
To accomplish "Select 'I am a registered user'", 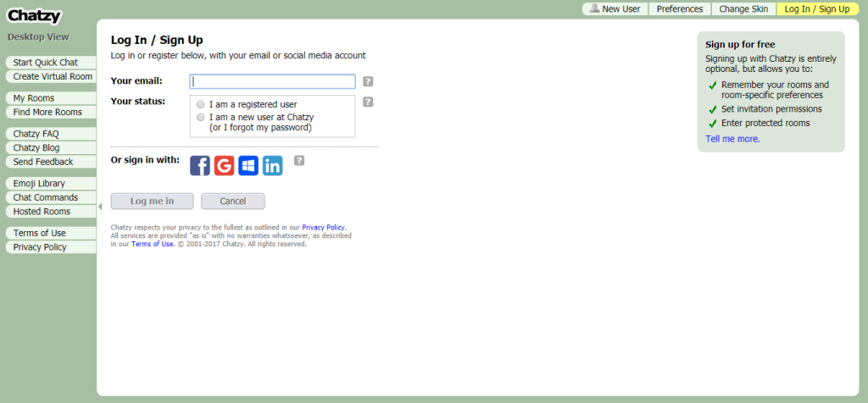I will pos(201,104).
